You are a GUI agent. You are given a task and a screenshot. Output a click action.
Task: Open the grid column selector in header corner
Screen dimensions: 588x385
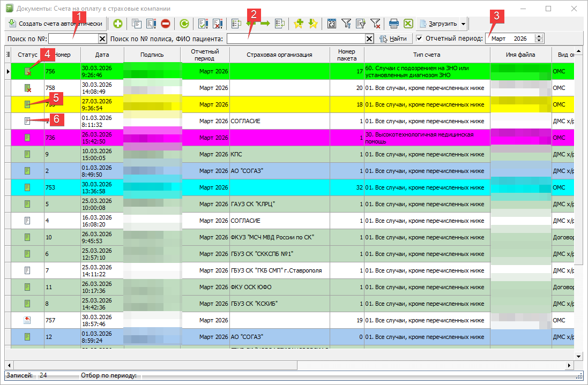(x=8, y=55)
